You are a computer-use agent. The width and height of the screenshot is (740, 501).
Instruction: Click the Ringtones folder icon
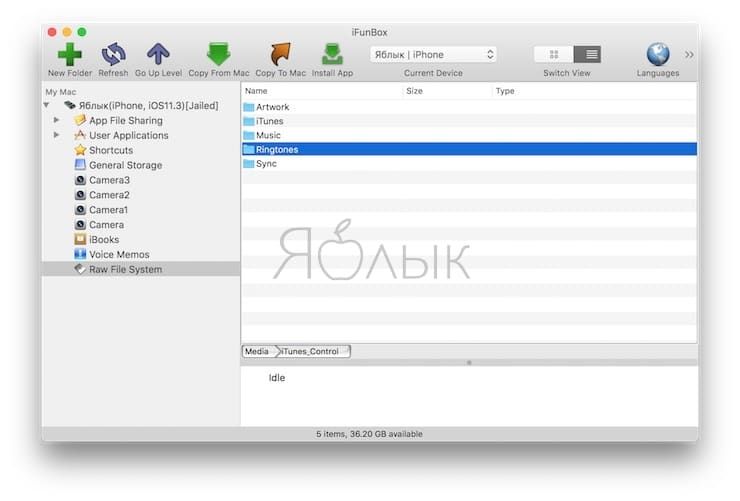point(249,150)
